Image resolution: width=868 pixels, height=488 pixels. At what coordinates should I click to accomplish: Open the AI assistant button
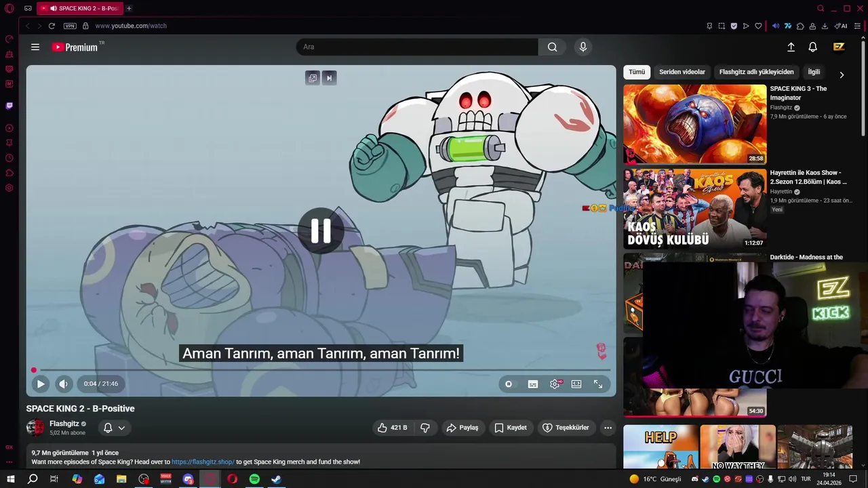(x=841, y=26)
